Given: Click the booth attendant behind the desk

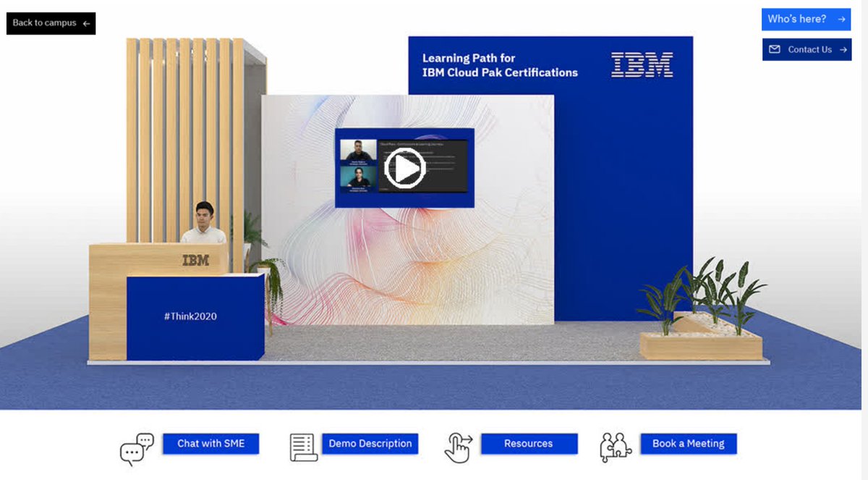Looking at the screenshot, I should [x=204, y=223].
